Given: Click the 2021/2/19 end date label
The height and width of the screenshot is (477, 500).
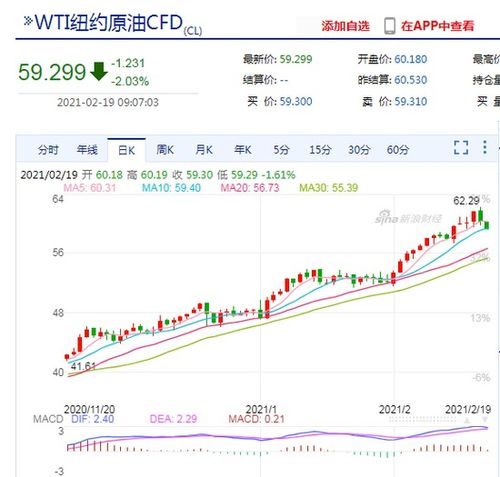Looking at the screenshot, I should (x=468, y=409).
